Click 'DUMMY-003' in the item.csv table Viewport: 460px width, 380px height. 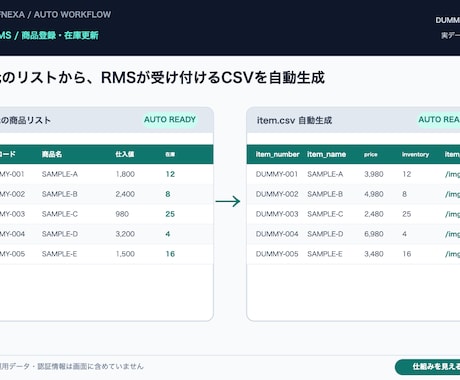coord(277,214)
